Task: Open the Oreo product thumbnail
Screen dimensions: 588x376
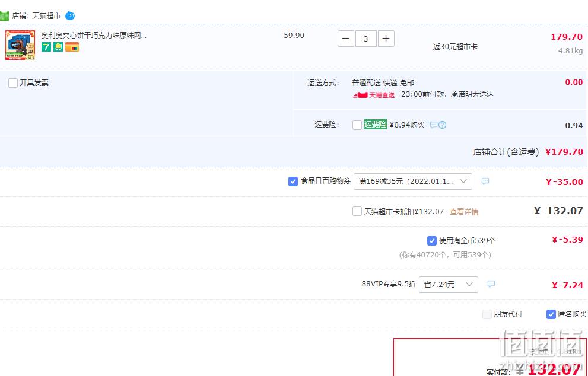Action: tap(20, 45)
